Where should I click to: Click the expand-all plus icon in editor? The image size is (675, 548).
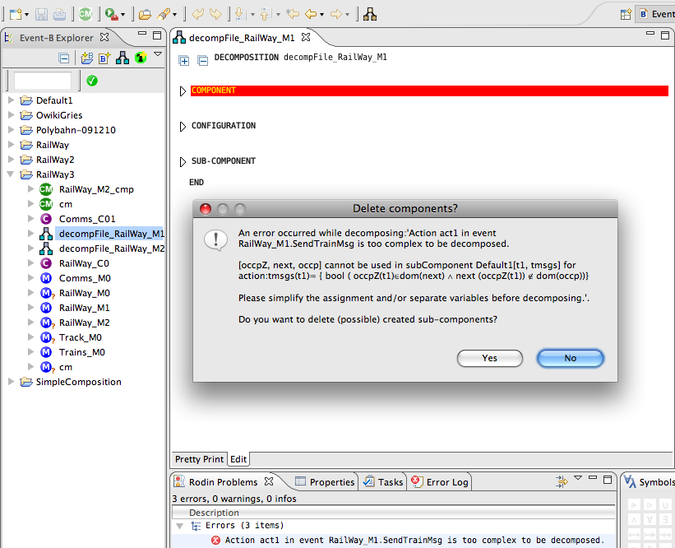184,61
